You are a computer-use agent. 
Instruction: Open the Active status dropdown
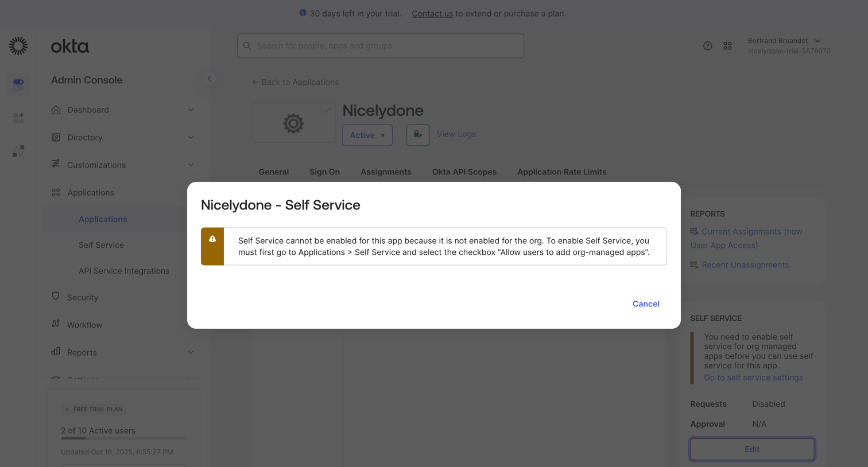pos(367,135)
